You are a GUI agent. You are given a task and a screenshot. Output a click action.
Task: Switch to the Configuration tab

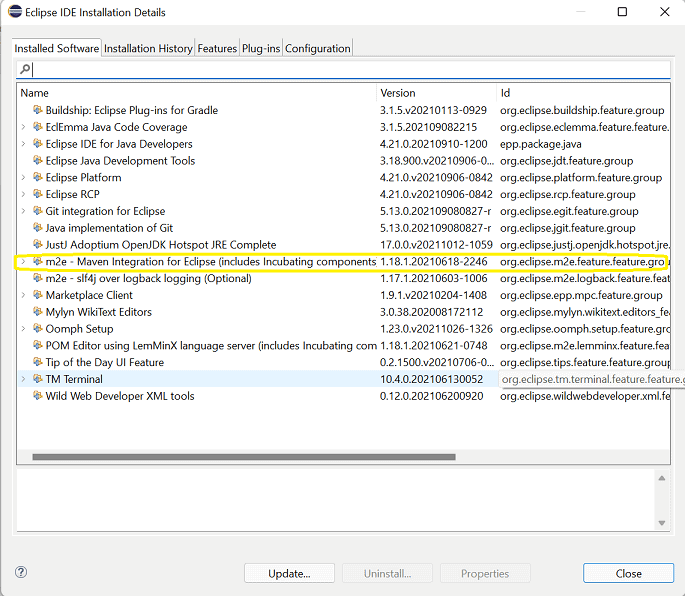click(318, 48)
